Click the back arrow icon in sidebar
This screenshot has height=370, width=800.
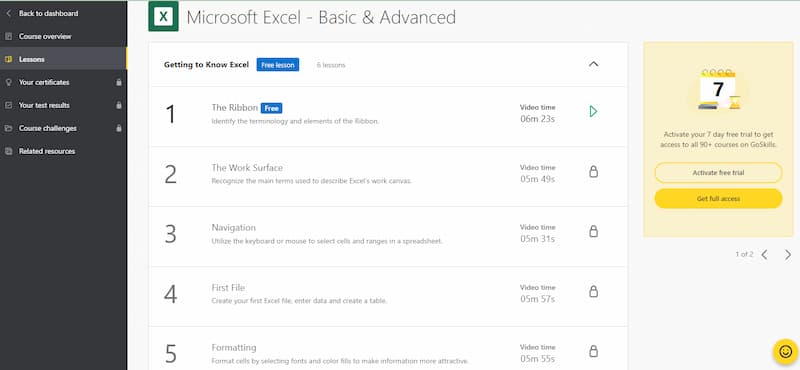pos(8,13)
